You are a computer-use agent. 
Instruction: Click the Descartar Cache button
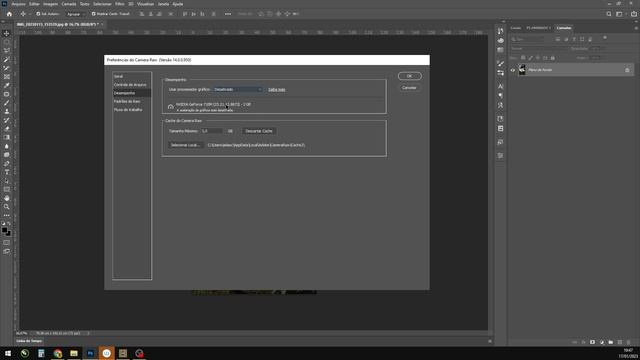[x=259, y=131]
